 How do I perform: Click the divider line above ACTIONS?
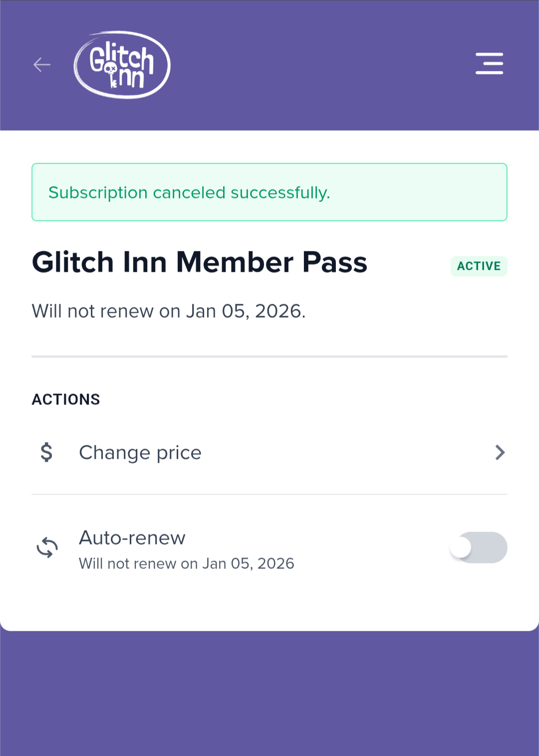(269, 357)
